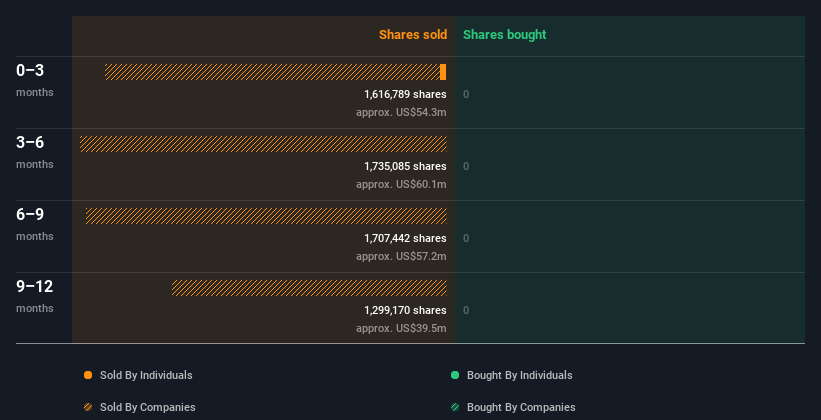Click the Shares bought column header
Screen dimensions: 821x420
coord(505,35)
